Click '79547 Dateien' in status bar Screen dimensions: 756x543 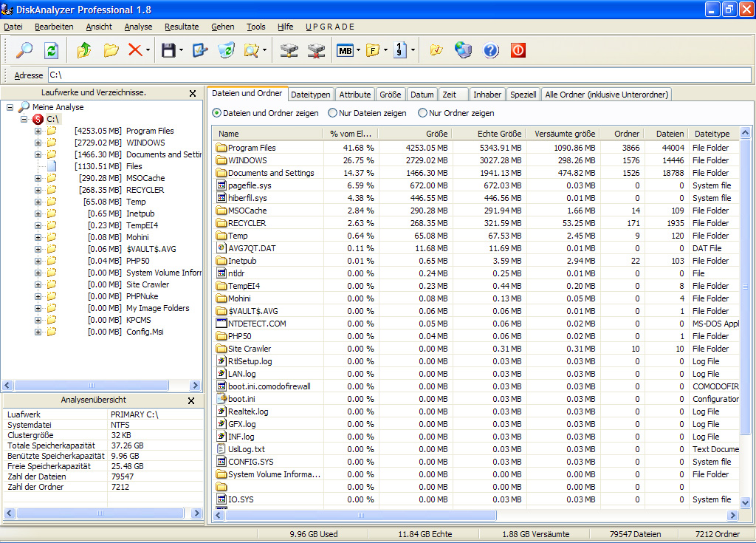click(x=635, y=534)
